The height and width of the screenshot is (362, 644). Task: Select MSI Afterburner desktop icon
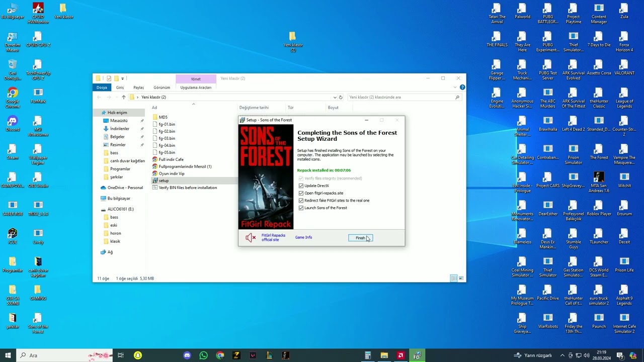(38, 126)
